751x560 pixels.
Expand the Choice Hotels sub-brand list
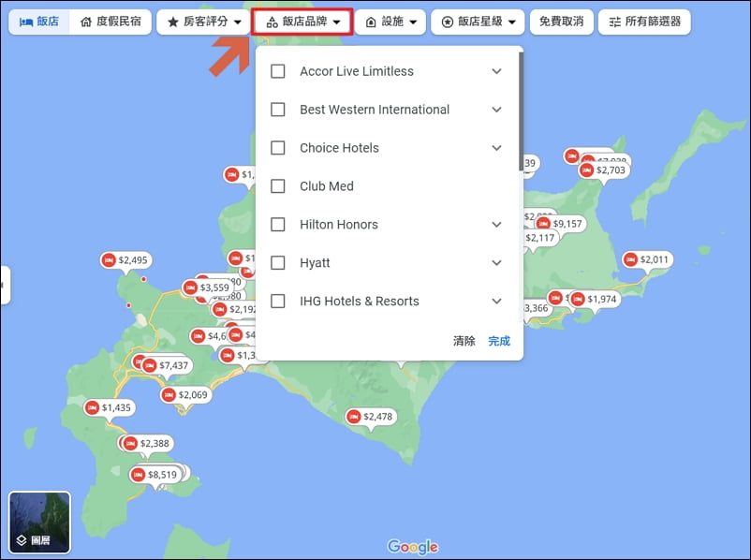[496, 148]
